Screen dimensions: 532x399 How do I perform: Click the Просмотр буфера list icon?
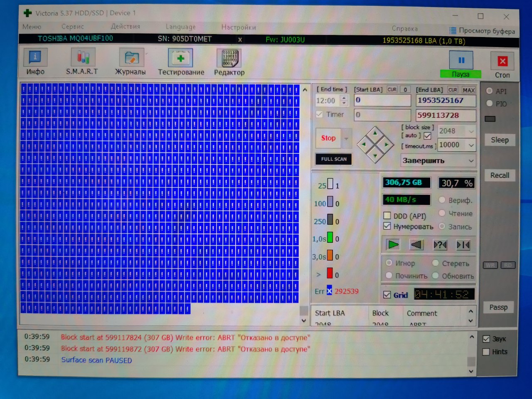coord(453,30)
